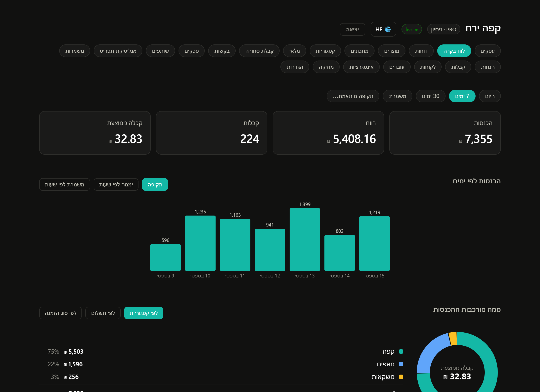This screenshot has height=392, width=540.
Task: Click the tallest bar valued 1,399
Action: tap(305, 240)
